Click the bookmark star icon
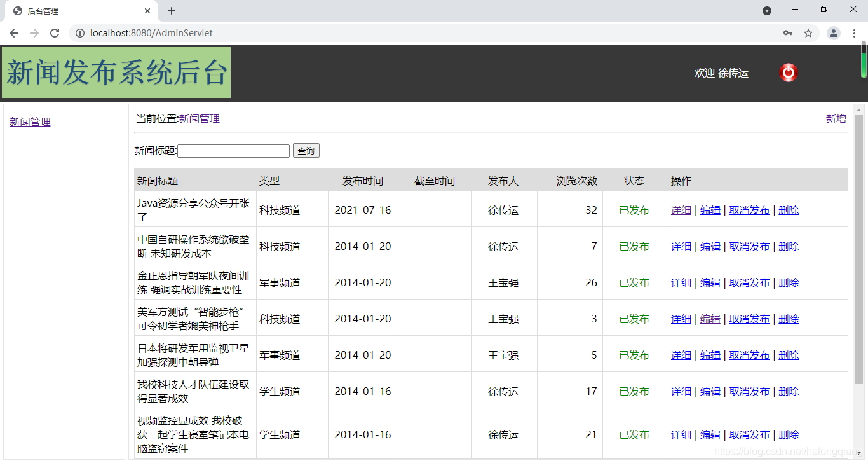The width and height of the screenshot is (868, 463). point(808,32)
